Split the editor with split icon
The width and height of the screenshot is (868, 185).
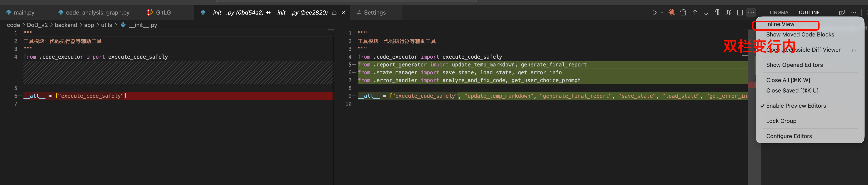[x=740, y=12]
